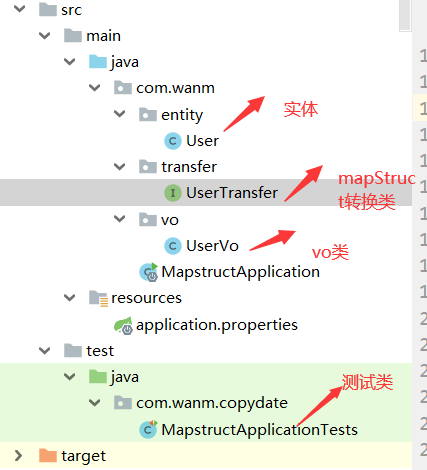Click the UserVo class icon
This screenshot has height=470, width=427.
(173, 246)
